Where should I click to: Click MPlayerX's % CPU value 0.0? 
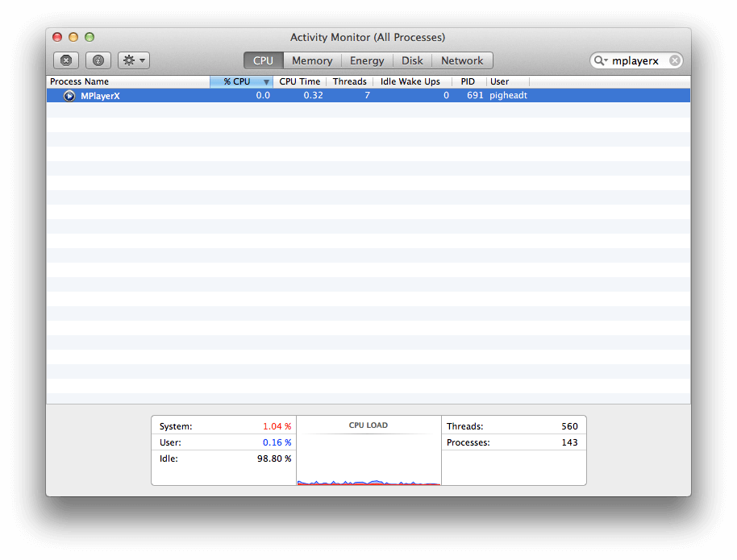click(263, 95)
